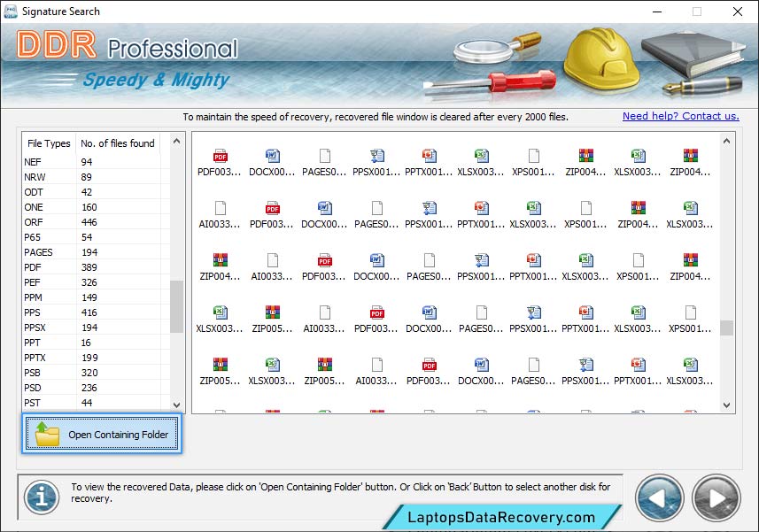This screenshot has height=532, width=759.
Task: Select the ZIP004 file in the second row
Action: pyautogui.click(x=638, y=215)
